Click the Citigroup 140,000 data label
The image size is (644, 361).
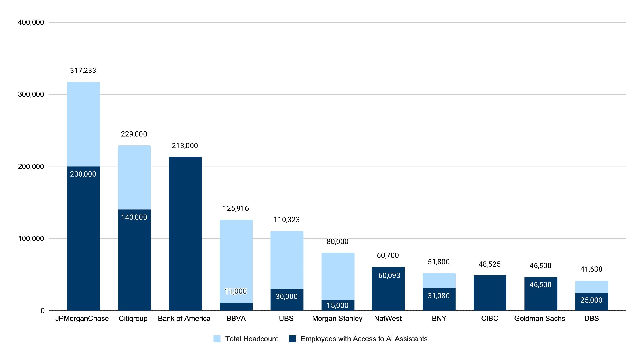[x=134, y=217]
